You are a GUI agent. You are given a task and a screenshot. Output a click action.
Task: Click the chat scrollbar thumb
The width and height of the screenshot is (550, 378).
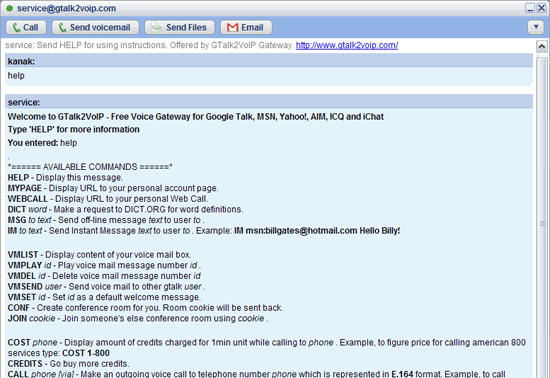tap(542, 217)
